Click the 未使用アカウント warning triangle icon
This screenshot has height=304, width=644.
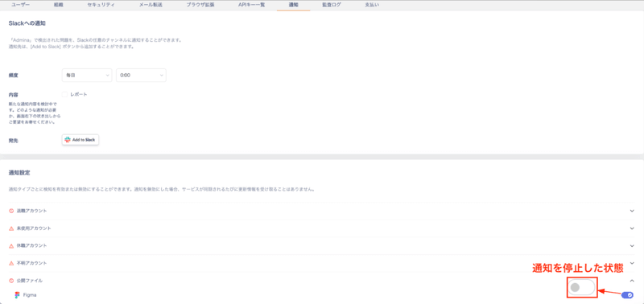tap(11, 228)
